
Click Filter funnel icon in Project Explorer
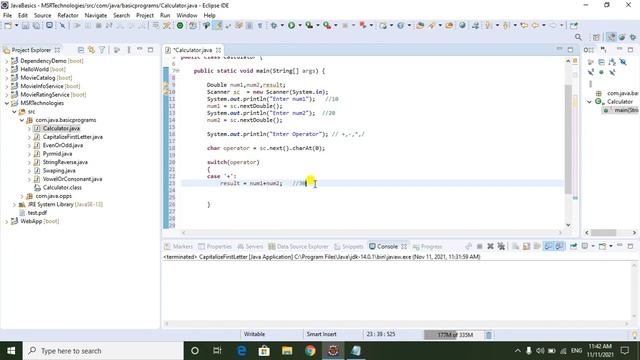point(102,50)
